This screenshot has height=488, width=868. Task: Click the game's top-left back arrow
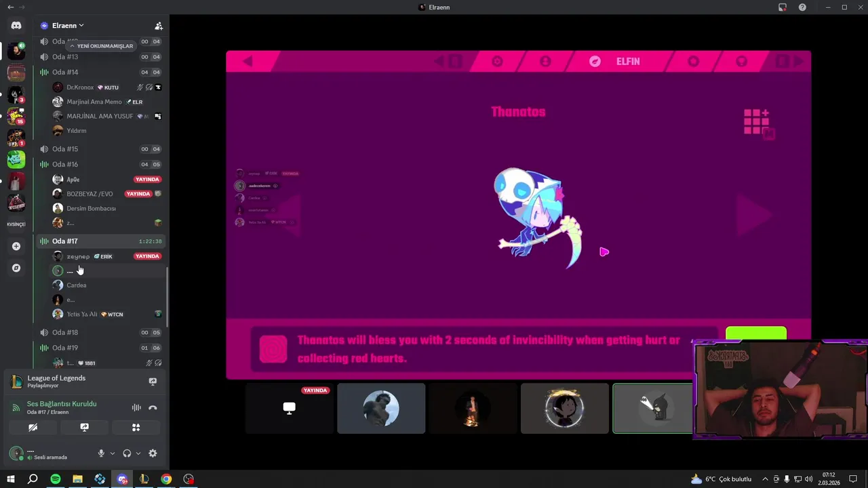click(x=248, y=61)
